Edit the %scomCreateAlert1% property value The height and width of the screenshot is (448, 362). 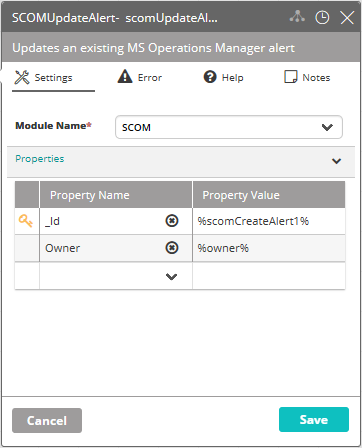[269, 221]
